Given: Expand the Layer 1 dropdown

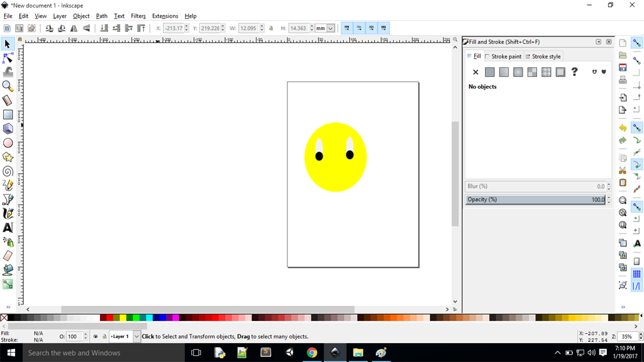Looking at the screenshot, I should (136, 337).
